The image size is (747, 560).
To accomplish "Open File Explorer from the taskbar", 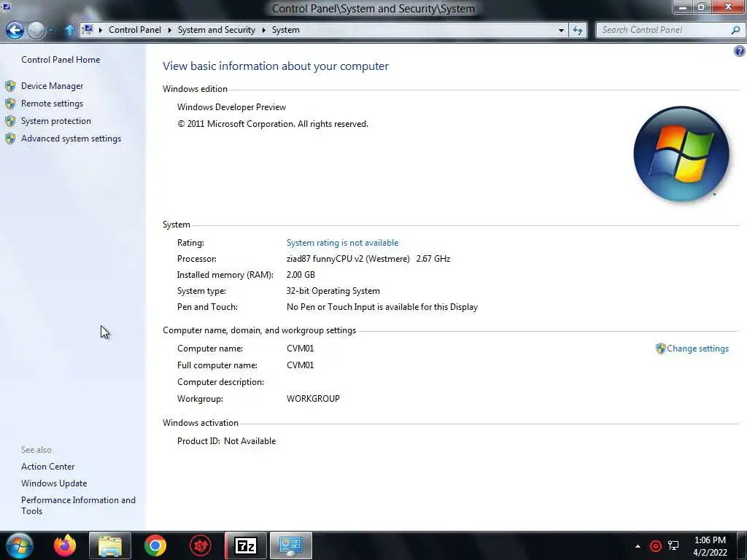I will (110, 545).
